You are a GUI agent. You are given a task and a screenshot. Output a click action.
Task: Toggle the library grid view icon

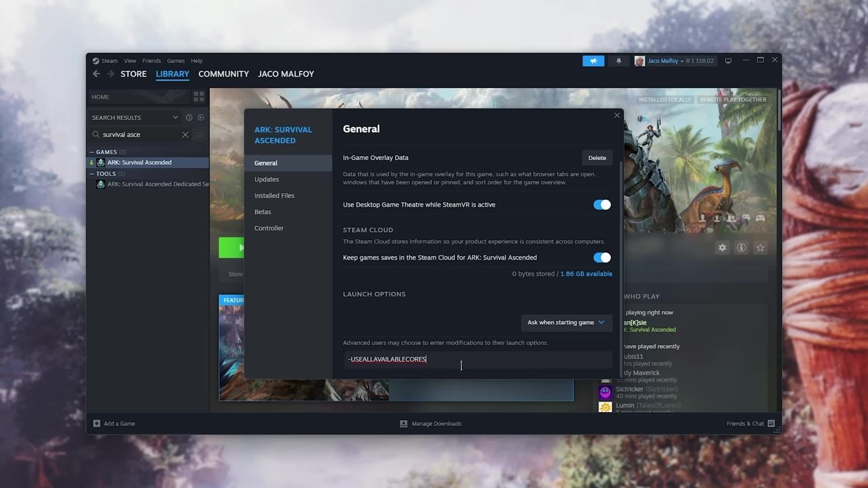[199, 97]
